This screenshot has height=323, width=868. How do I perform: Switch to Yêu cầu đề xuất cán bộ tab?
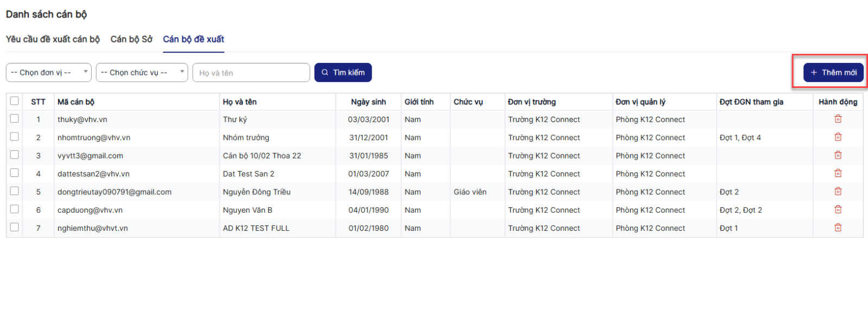pos(53,39)
